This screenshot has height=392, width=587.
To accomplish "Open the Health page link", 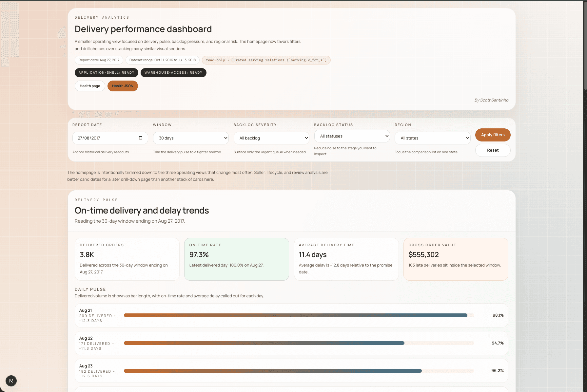I will click(90, 86).
